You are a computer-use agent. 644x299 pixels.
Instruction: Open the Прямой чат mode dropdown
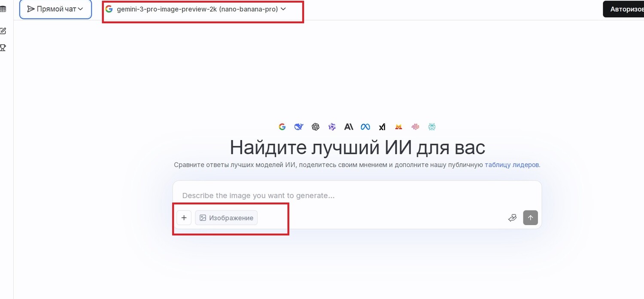point(55,9)
